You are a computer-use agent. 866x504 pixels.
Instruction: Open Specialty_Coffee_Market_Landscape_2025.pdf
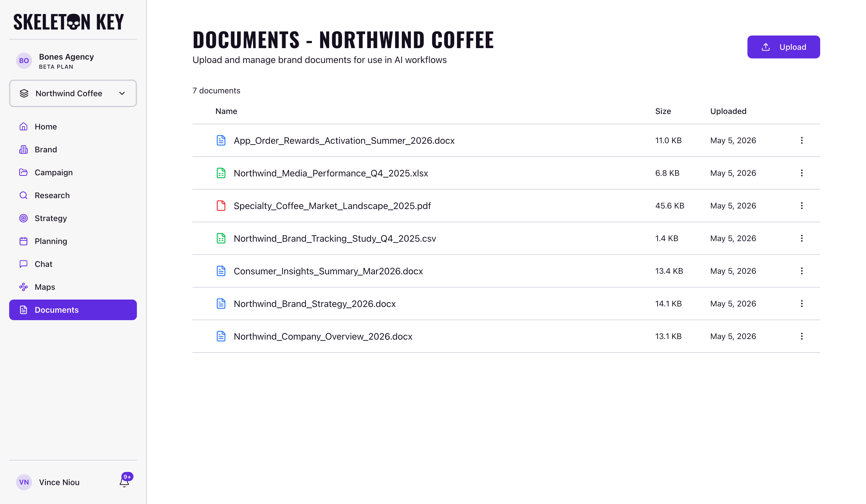332,206
